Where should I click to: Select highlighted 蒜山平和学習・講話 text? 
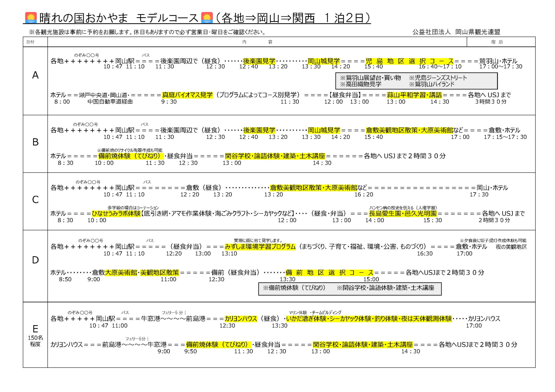click(x=414, y=95)
